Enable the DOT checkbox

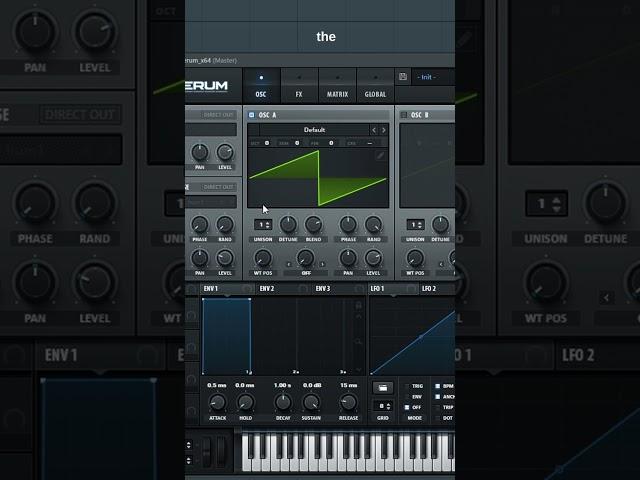[x=438, y=418]
